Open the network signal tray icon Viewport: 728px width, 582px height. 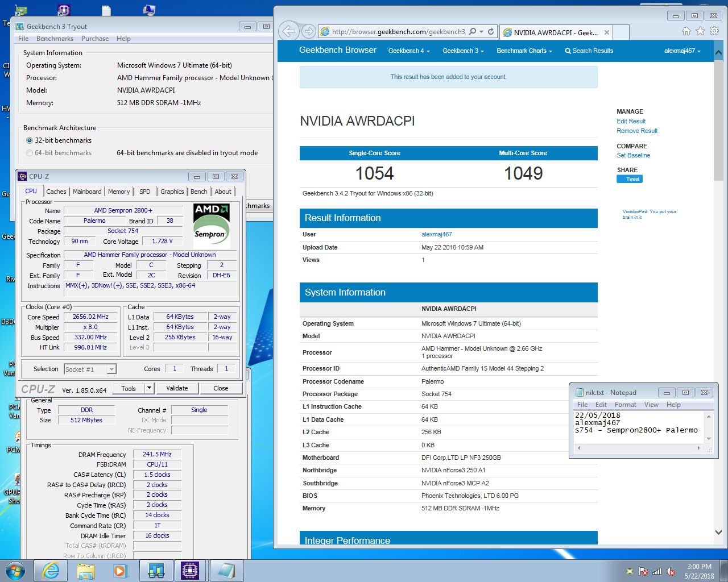[657, 571]
